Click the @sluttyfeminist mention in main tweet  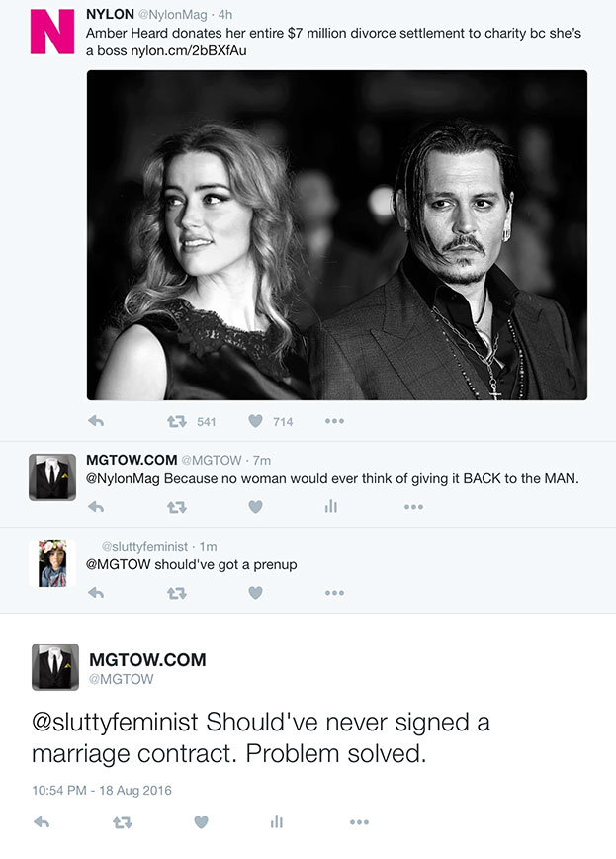(116, 723)
